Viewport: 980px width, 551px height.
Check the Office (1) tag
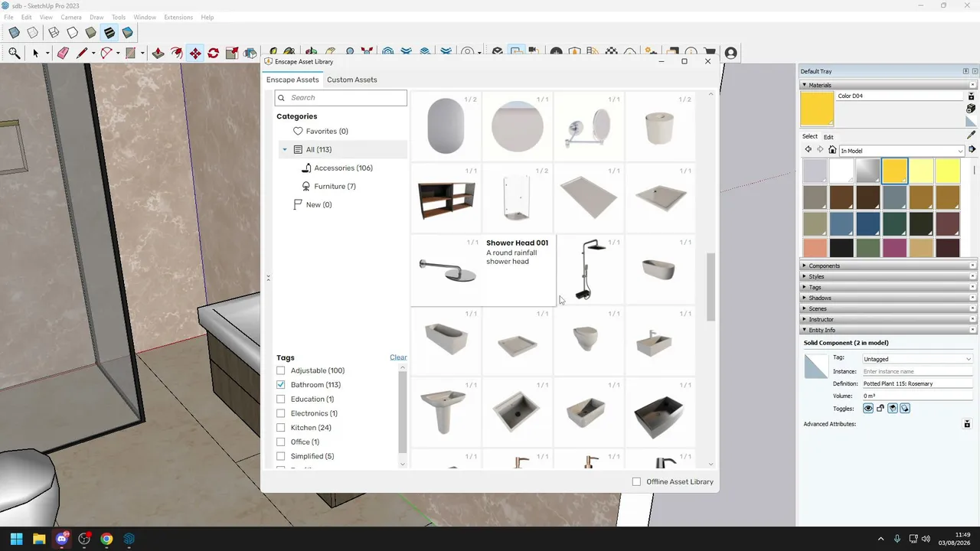[281, 442]
